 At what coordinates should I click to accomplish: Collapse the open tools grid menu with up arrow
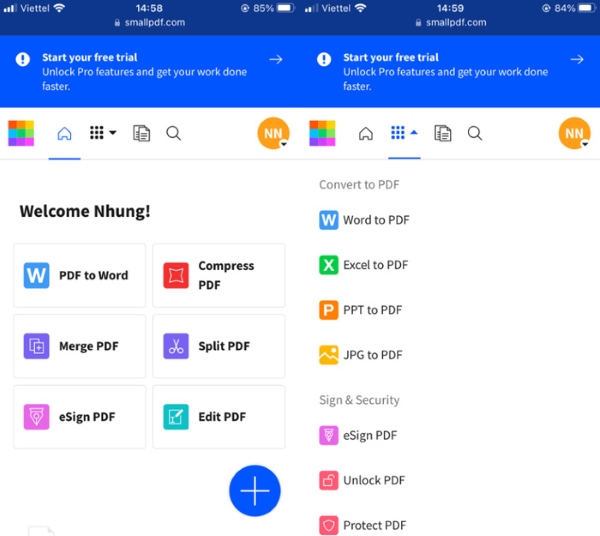point(404,133)
